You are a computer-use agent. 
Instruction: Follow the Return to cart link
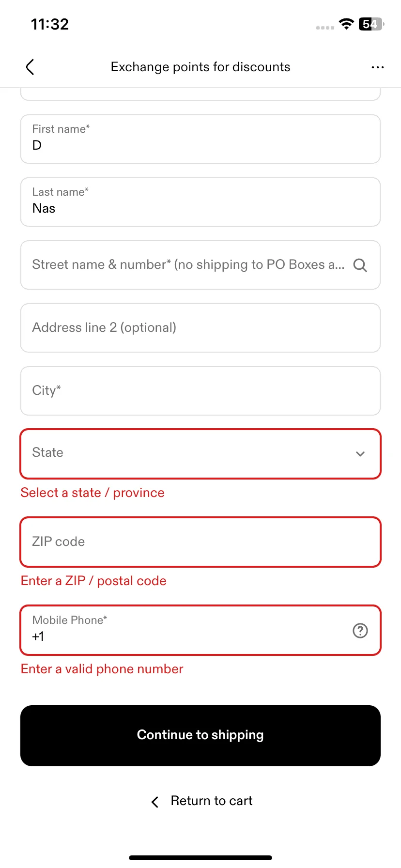tap(212, 801)
